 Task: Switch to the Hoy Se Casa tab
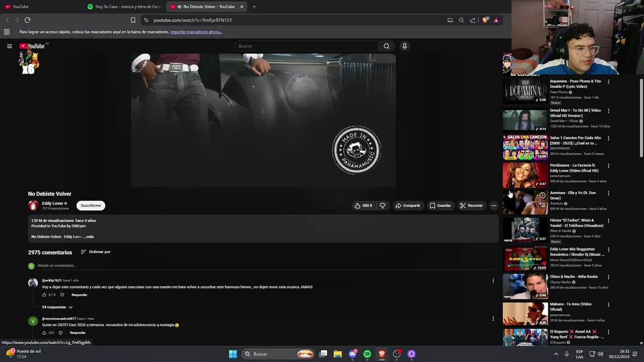click(x=124, y=7)
